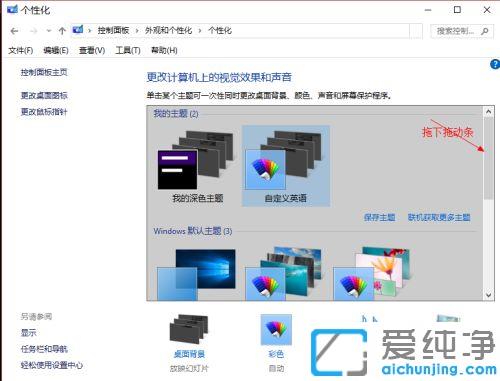Open 轻松使用设置中心 link
Image resolution: width=500 pixels, height=381 pixels.
[52, 365]
